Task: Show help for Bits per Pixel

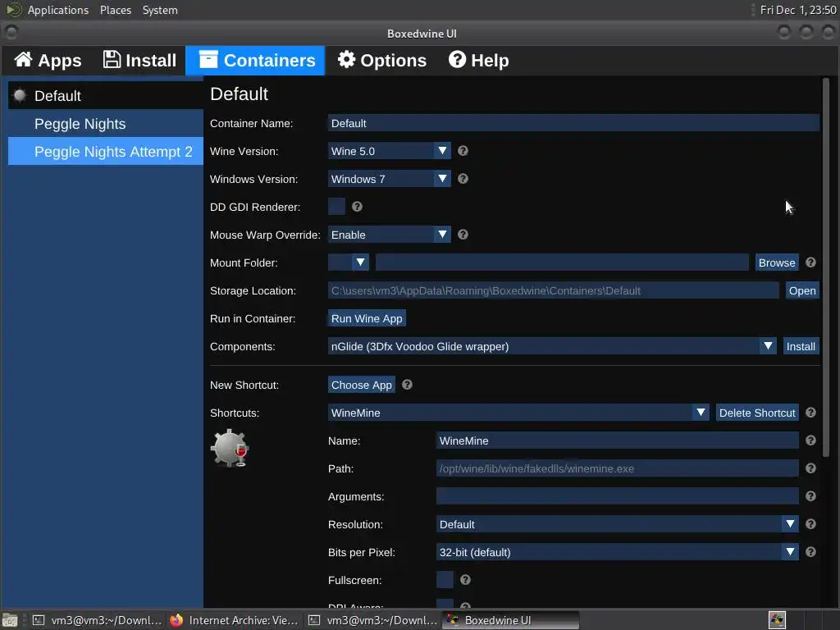Action: click(x=810, y=552)
